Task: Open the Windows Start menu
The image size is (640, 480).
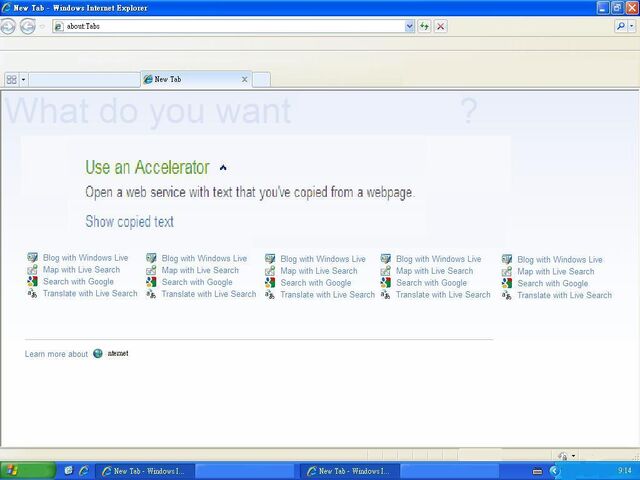Action: [x=27, y=471]
